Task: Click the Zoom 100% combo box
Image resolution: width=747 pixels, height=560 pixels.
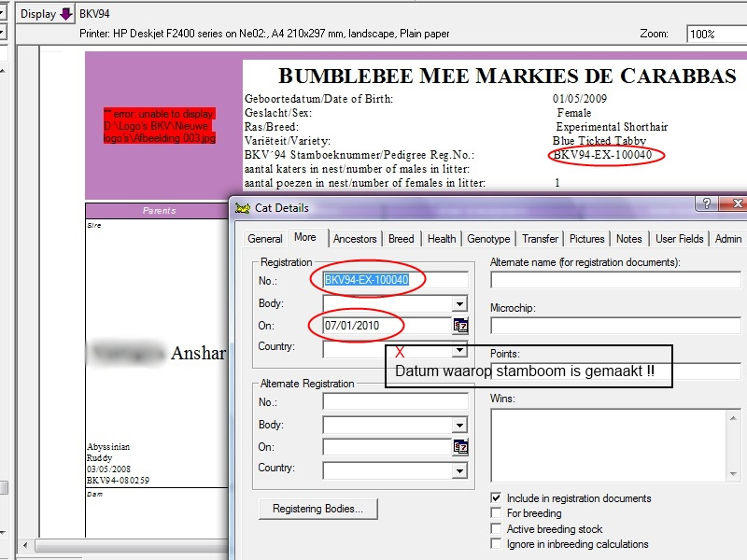Action: point(716,35)
